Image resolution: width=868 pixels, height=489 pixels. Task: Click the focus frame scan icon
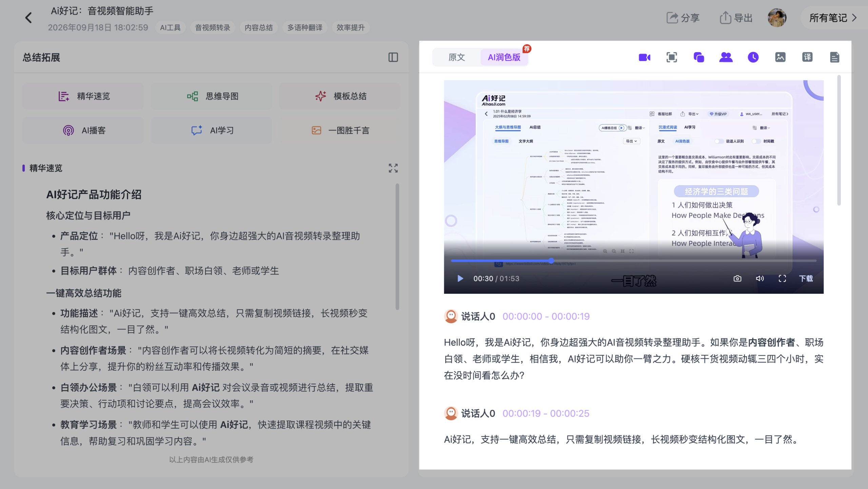coord(671,57)
